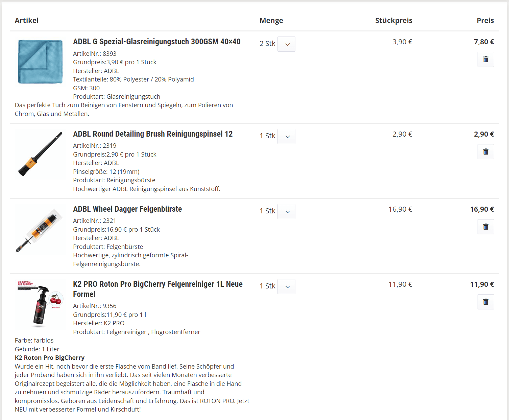Open the blue glass cloth product image
Viewport: 509px width, 420px height.
tap(40, 62)
